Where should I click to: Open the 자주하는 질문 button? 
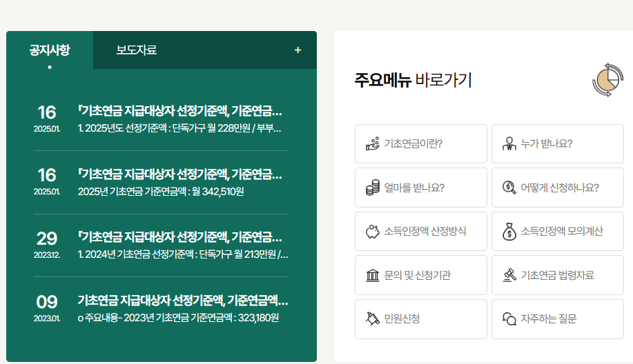558,319
